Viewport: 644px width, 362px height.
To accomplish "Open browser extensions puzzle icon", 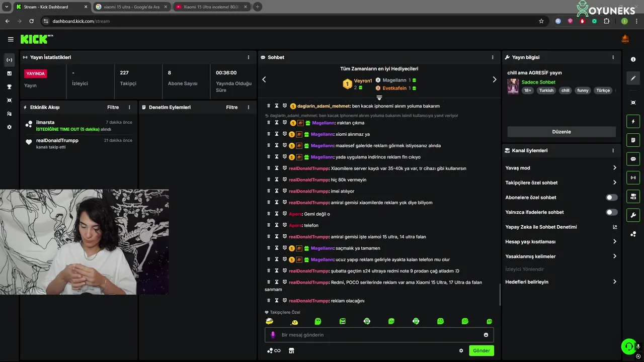I will click(606, 21).
